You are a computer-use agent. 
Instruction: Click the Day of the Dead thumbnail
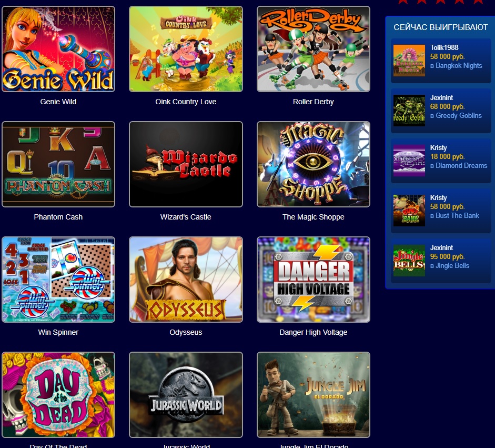point(58,395)
